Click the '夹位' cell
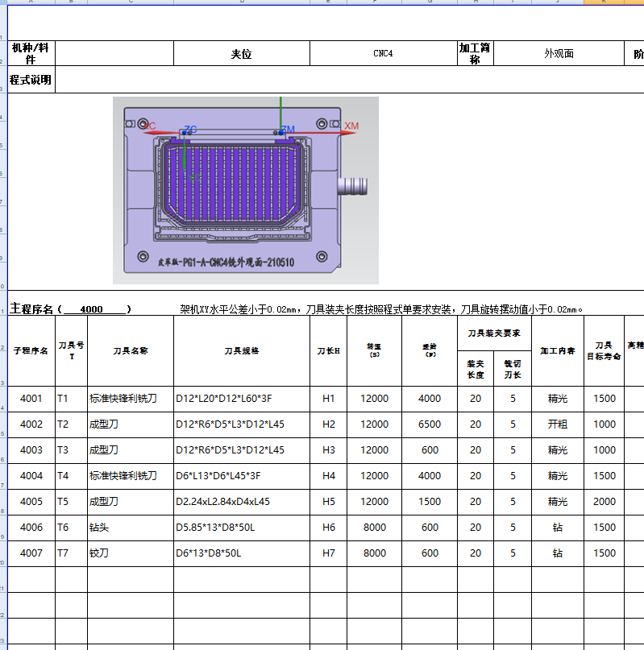644x650 pixels. point(242,53)
